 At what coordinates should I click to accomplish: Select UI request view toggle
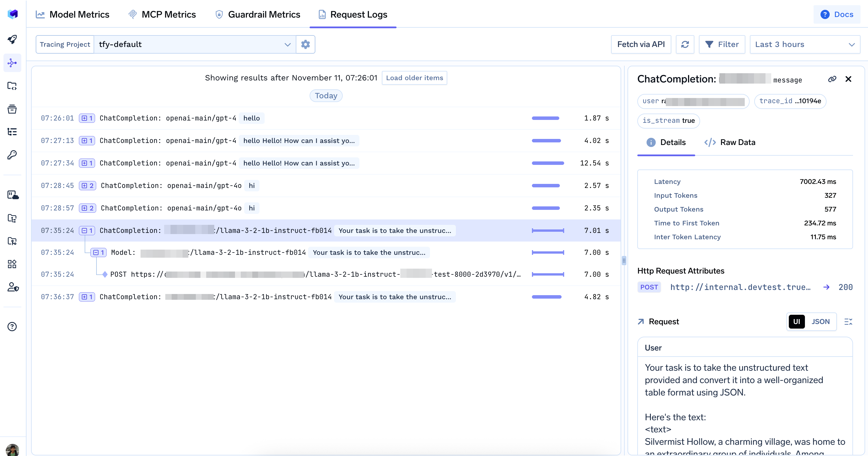click(797, 321)
